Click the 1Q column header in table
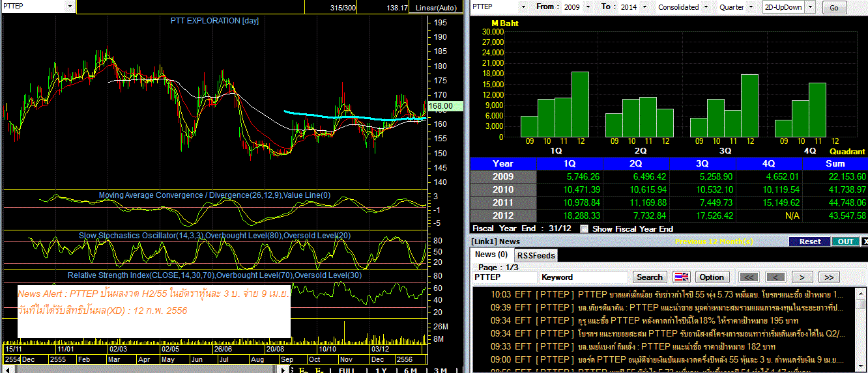The image size is (868, 373). coord(570,163)
